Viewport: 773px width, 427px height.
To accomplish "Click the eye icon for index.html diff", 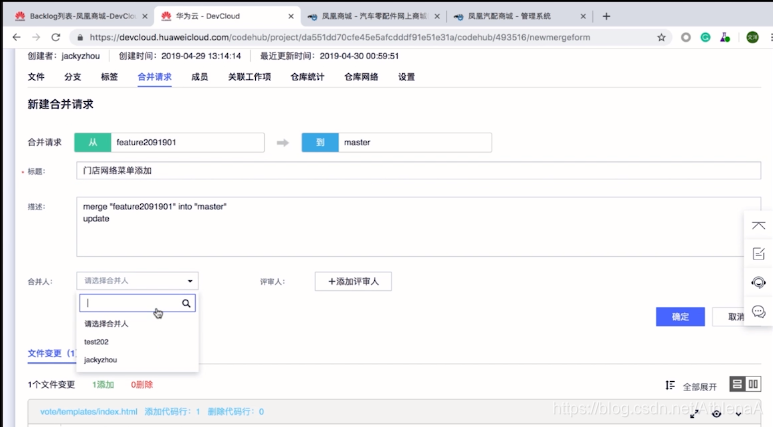I will (x=716, y=414).
